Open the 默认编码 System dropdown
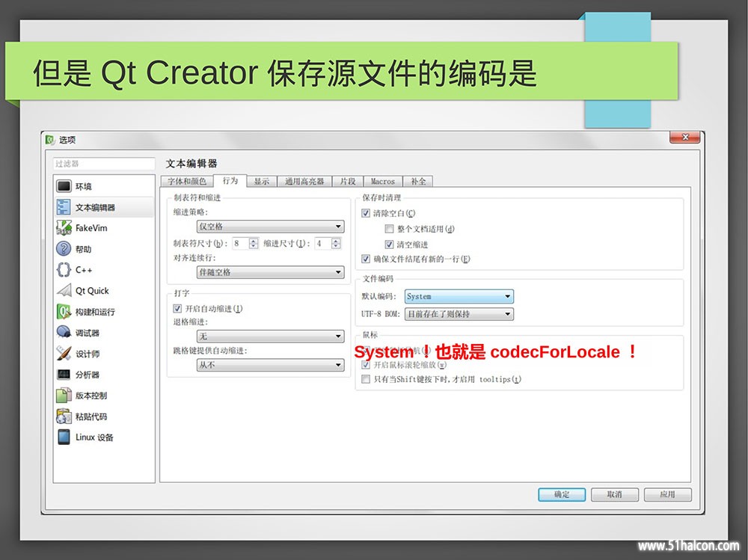Viewport: 748px width, 560px height. point(459,296)
